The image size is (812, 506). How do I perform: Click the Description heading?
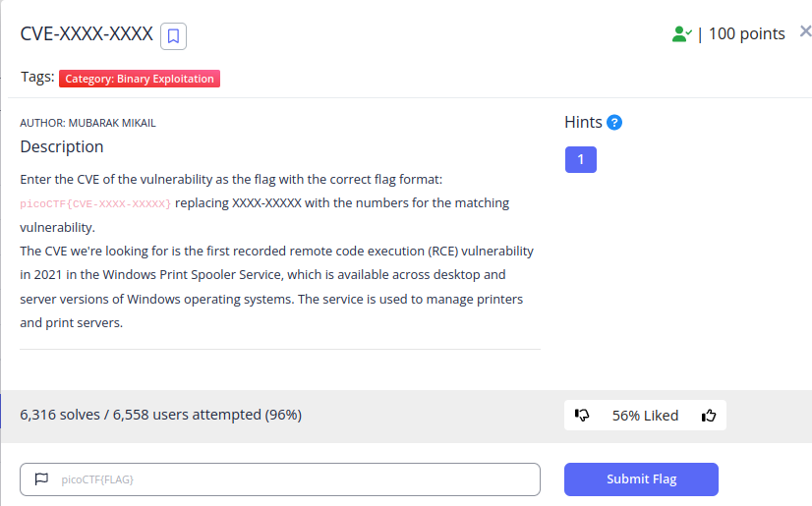coord(62,147)
